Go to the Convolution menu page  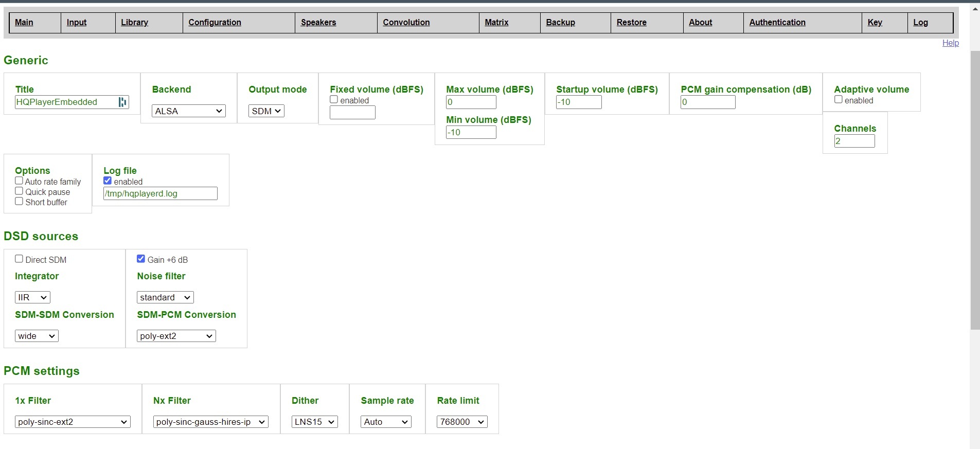click(x=406, y=22)
